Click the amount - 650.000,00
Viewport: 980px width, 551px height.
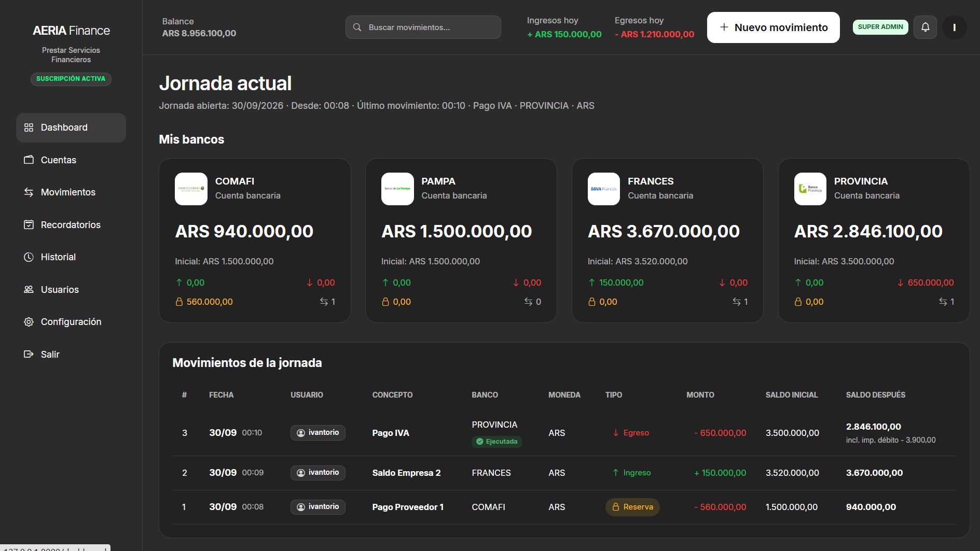pyautogui.click(x=720, y=433)
